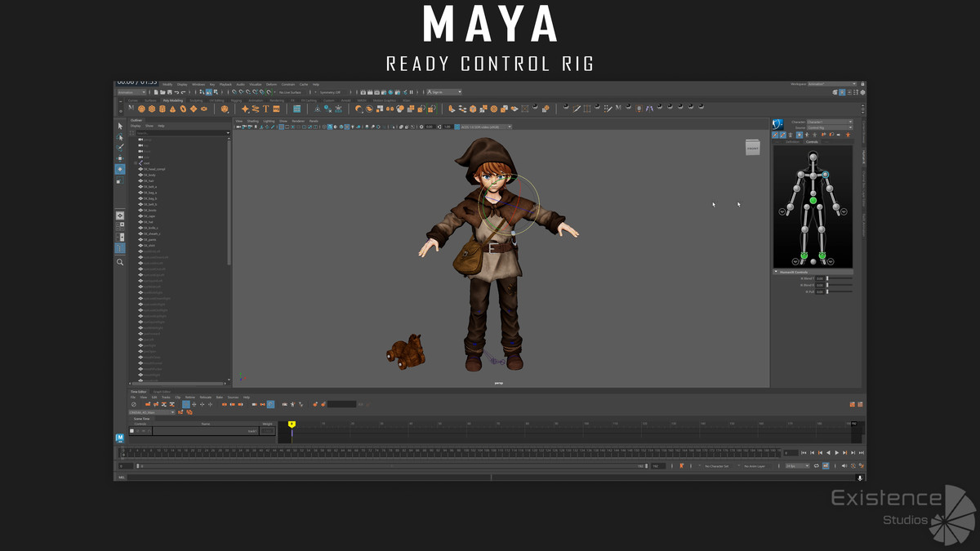
Task: Choose the Lasso Select tool
Action: pos(120,137)
